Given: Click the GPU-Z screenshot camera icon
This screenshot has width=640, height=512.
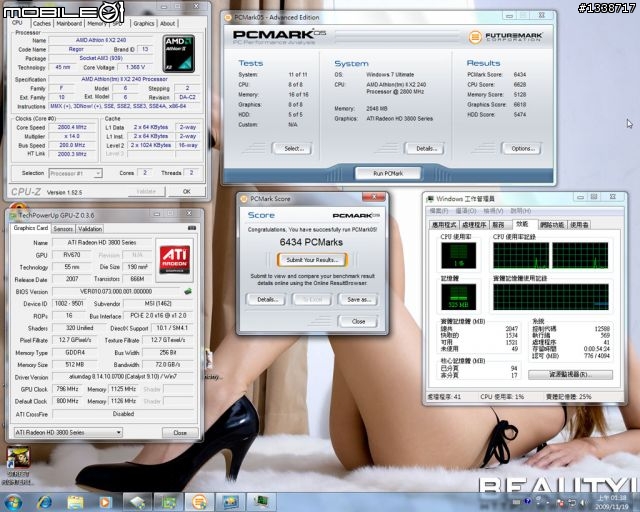Looking at the screenshot, I should (x=192, y=227).
